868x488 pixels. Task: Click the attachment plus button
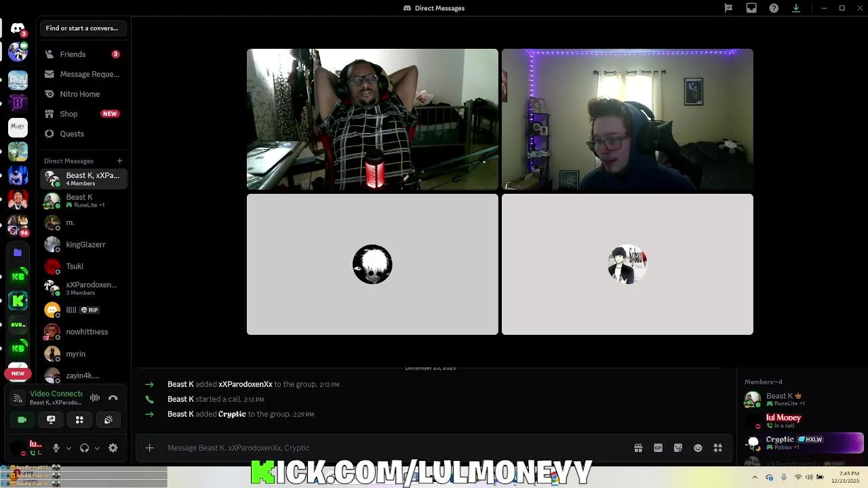[150, 448]
